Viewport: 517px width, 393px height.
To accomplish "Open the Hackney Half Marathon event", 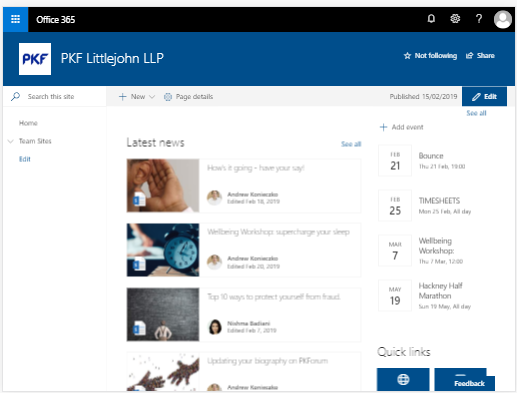I will point(440,291).
